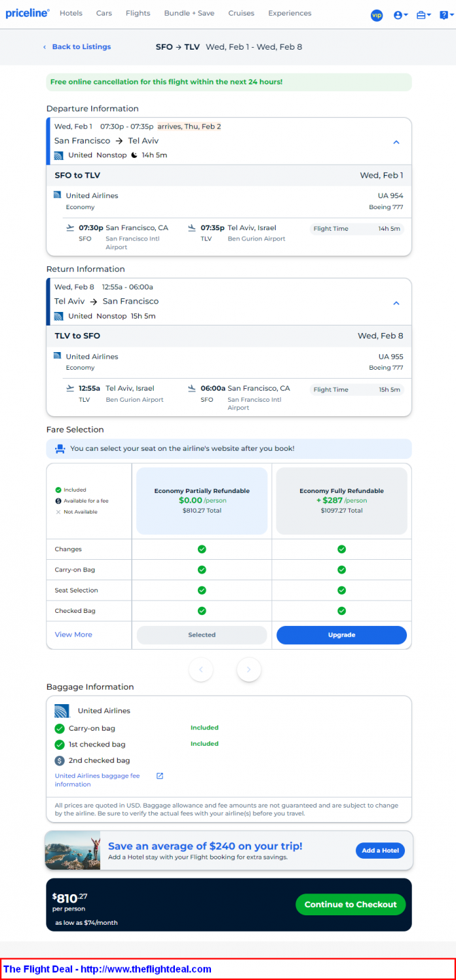Click the 2nd checked bag dollar icon

60,760
